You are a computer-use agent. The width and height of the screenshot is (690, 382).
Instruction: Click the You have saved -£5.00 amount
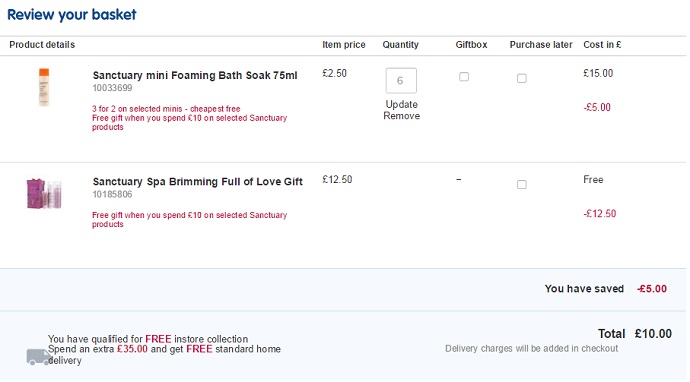click(652, 289)
